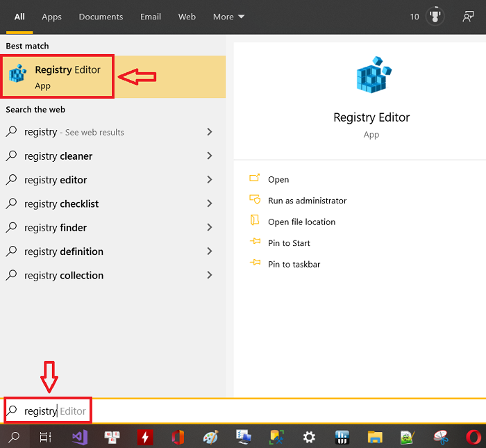Open the remote desktop monitor taskbar icon
486x448 pixels.
point(244,437)
